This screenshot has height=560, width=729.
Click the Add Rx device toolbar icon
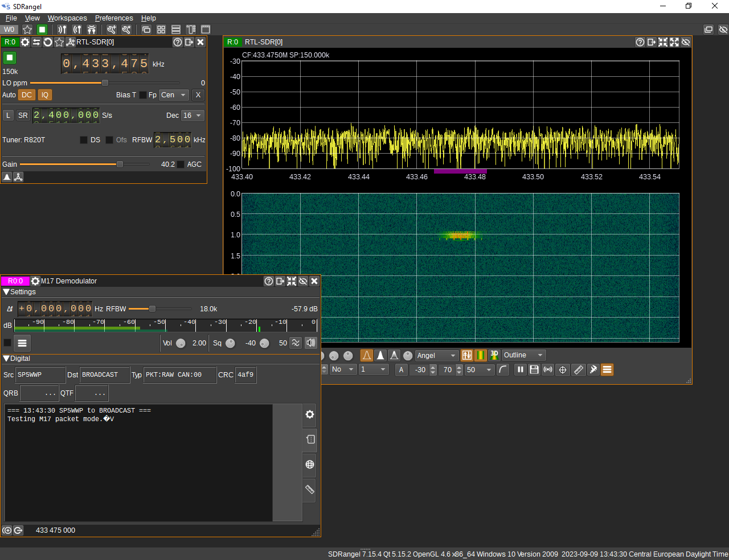[x=62, y=30]
